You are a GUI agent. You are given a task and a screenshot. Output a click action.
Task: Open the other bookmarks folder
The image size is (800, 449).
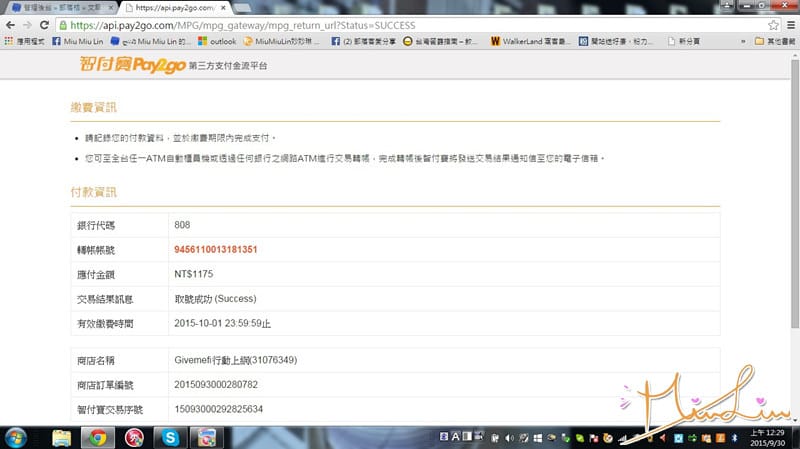coord(773,42)
